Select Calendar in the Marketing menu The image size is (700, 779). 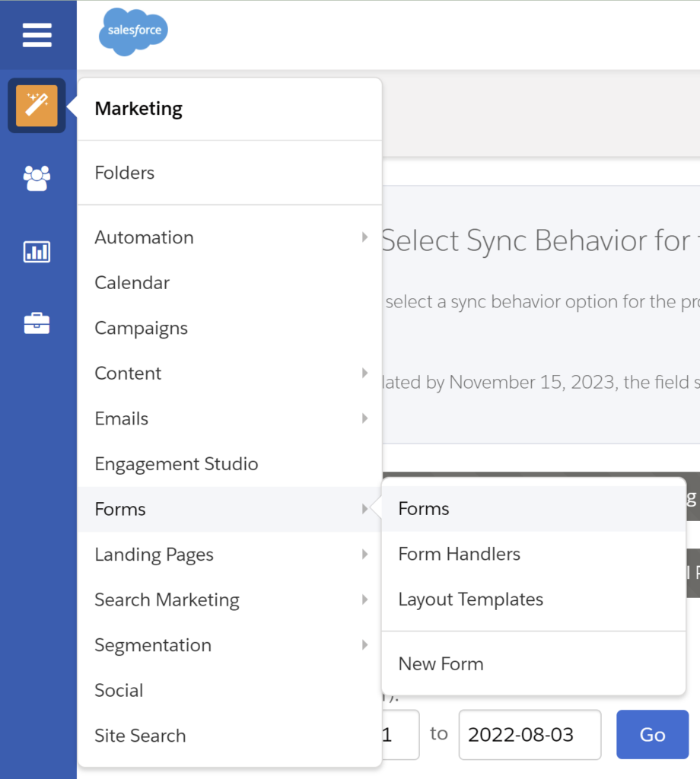click(x=132, y=283)
